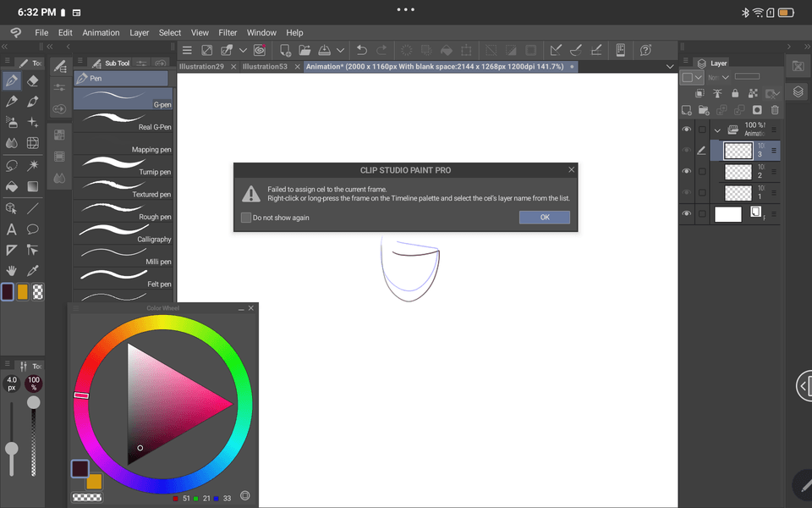Image resolution: width=812 pixels, height=508 pixels.
Task: Select the Eyedropper tool
Action: point(33,270)
